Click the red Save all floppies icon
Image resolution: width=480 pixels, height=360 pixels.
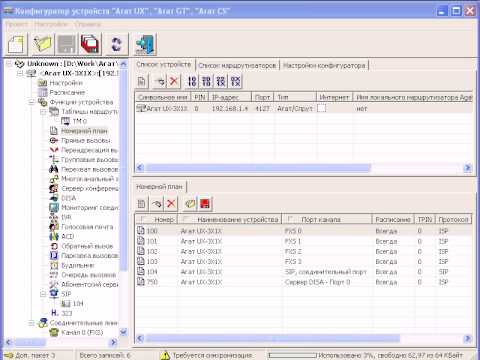click(x=90, y=44)
